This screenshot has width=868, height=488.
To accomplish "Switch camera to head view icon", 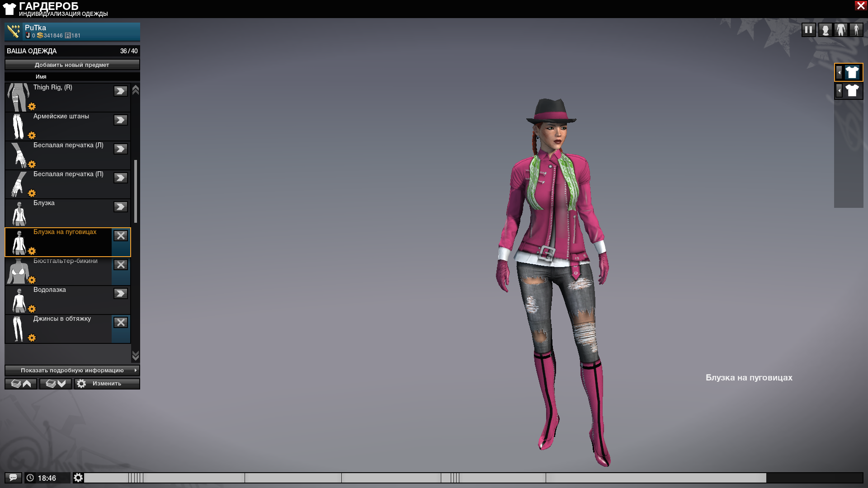I will 825,30.
